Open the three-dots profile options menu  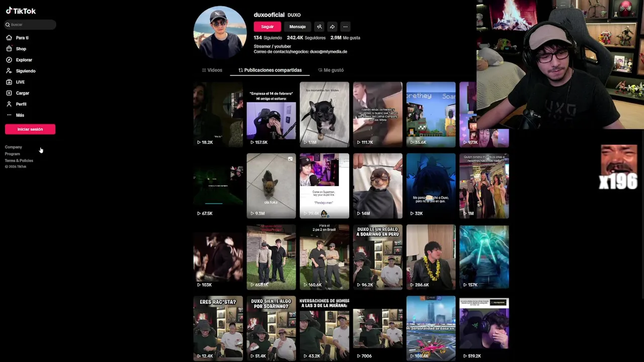[x=345, y=27]
